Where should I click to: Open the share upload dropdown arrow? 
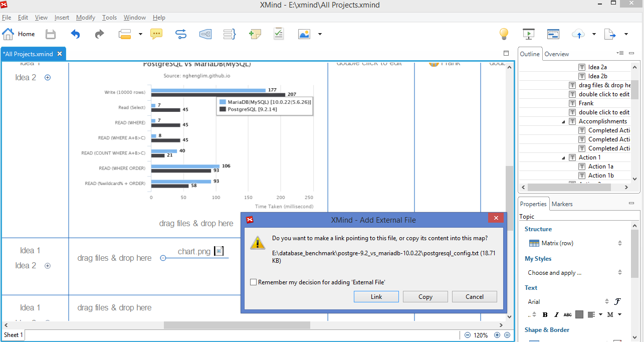(x=594, y=34)
